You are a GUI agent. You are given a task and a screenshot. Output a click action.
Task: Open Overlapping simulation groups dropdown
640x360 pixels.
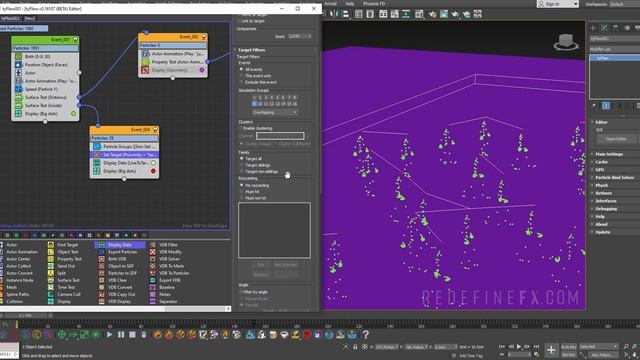275,112
